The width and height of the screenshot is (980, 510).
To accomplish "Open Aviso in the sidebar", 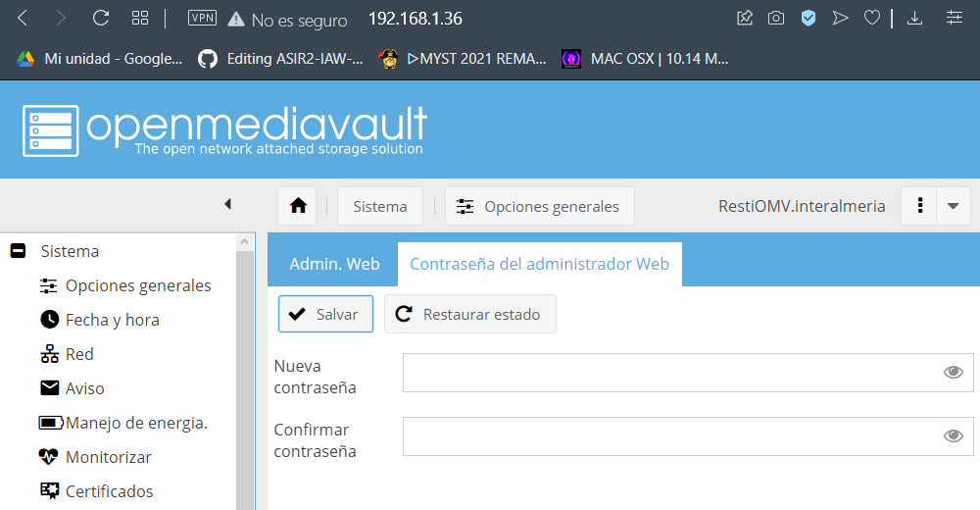I will (72, 388).
